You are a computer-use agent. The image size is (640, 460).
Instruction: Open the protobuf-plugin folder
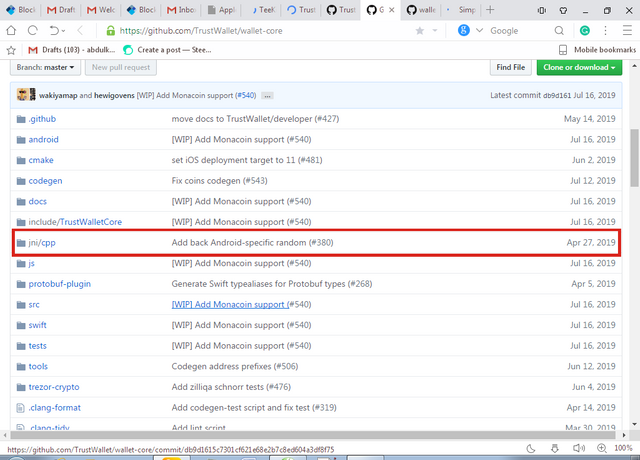point(60,284)
